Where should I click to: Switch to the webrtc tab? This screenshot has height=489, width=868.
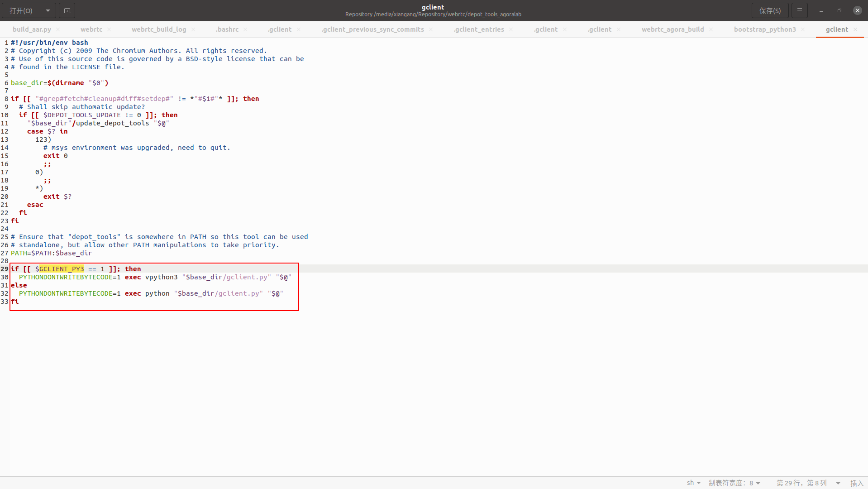[91, 29]
